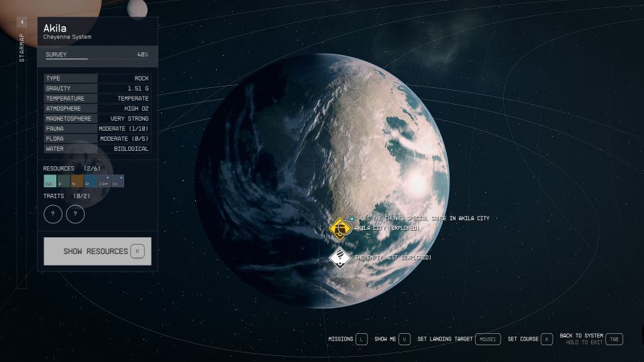Image resolution: width=644 pixels, height=362 pixels.
Task: Click the Resources (2/6) heading
Action: 72,169
